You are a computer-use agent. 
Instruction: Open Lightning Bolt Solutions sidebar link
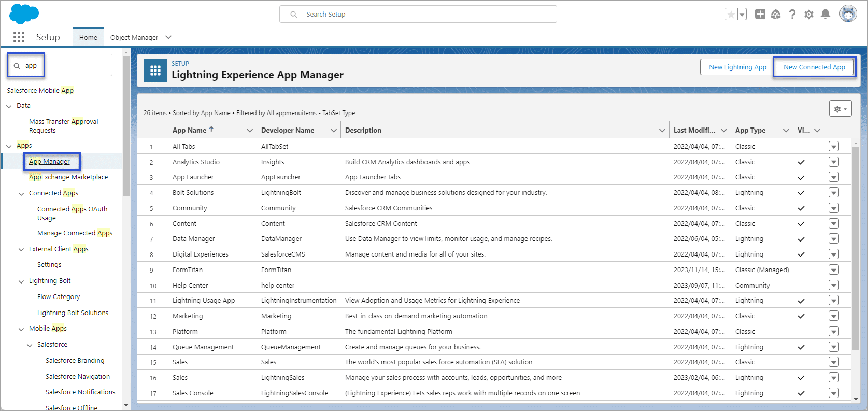73,313
